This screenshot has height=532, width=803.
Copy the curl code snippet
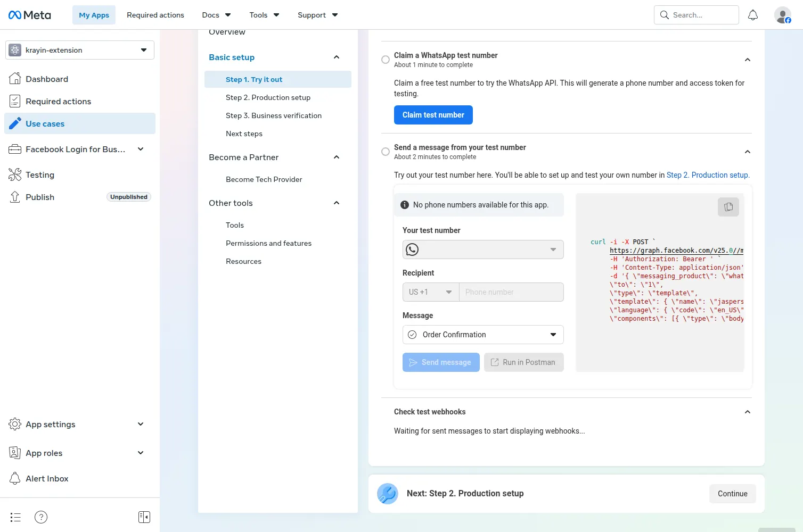(728, 207)
